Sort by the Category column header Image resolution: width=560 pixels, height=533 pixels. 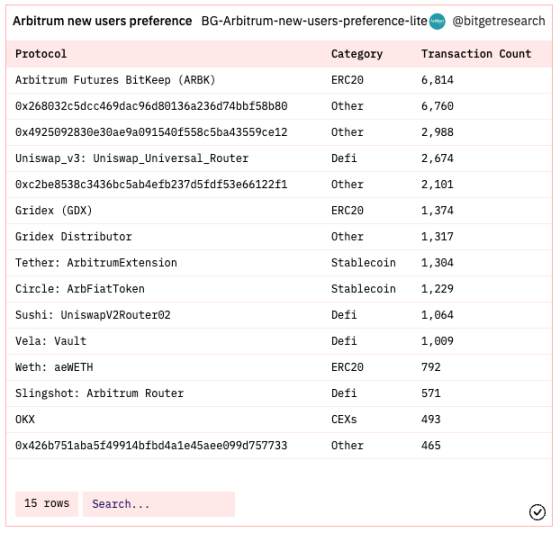(357, 54)
